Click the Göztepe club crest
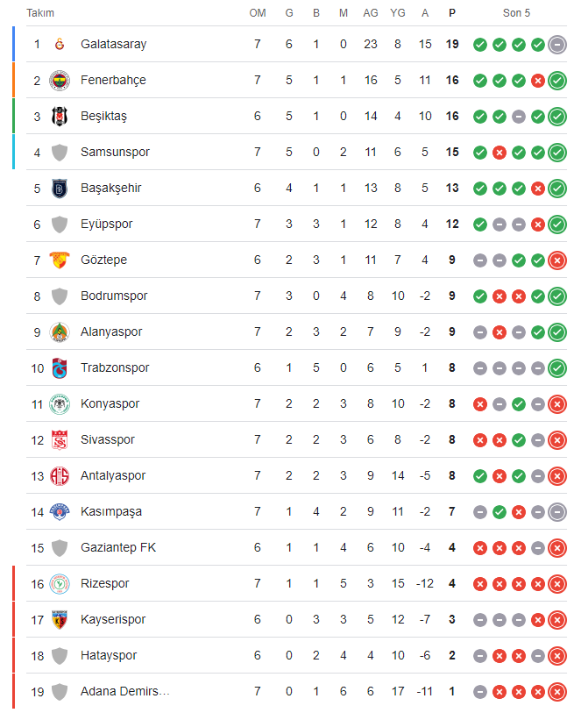The width and height of the screenshot is (588, 720). tap(60, 260)
